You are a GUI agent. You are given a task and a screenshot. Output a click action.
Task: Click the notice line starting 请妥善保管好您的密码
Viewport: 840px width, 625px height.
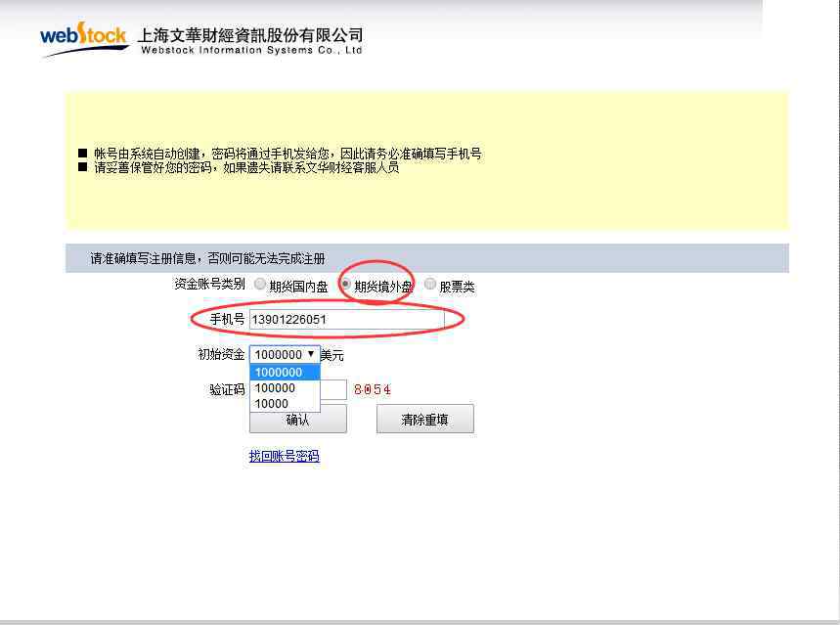coord(246,168)
